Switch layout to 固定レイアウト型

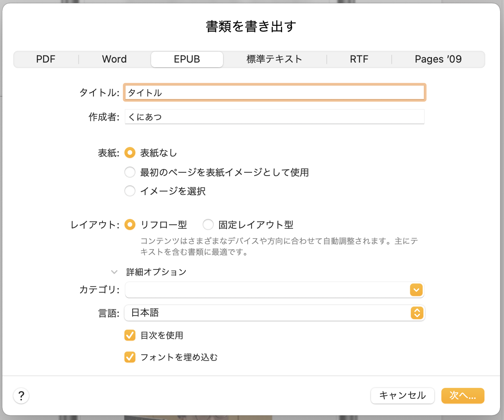(208, 224)
